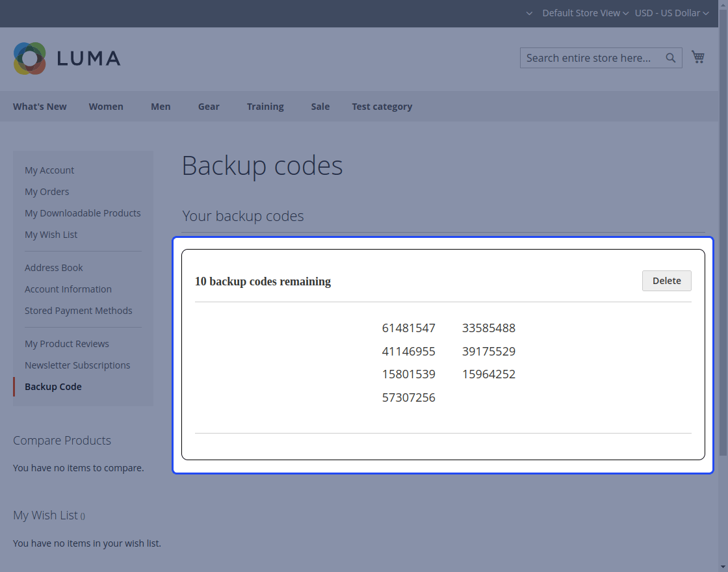This screenshot has height=572, width=728.
Task: Open Newsletter Subscriptions page
Action: pyautogui.click(x=77, y=365)
